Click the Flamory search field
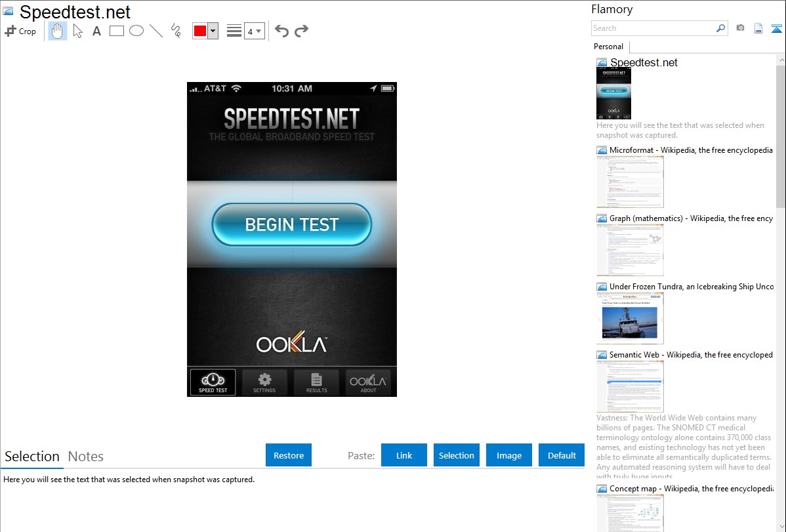This screenshot has height=532, width=786. tap(653, 28)
